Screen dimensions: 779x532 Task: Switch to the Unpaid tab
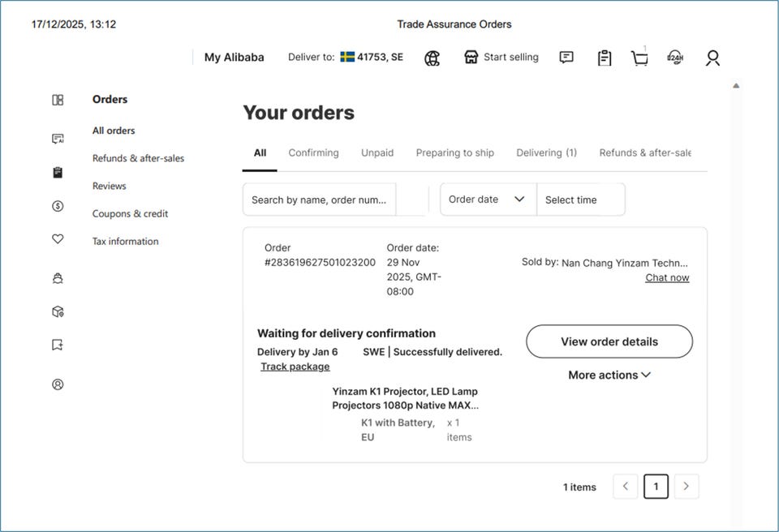377,153
